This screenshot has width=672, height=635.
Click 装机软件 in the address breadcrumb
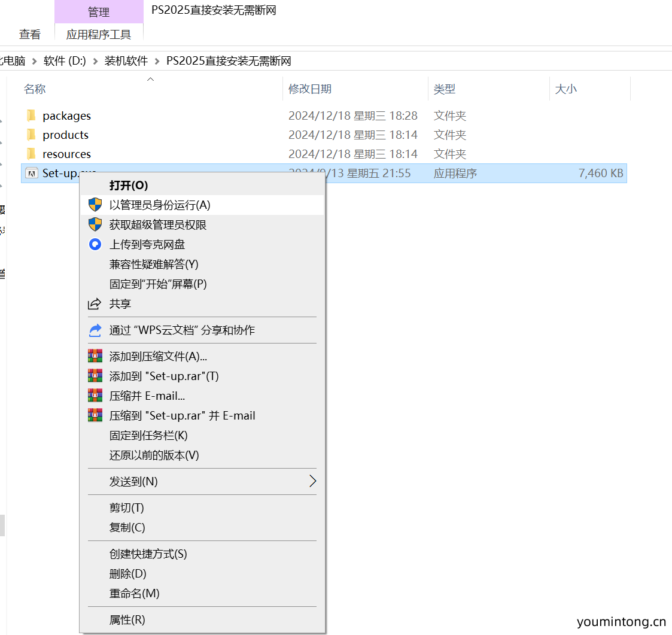[126, 61]
